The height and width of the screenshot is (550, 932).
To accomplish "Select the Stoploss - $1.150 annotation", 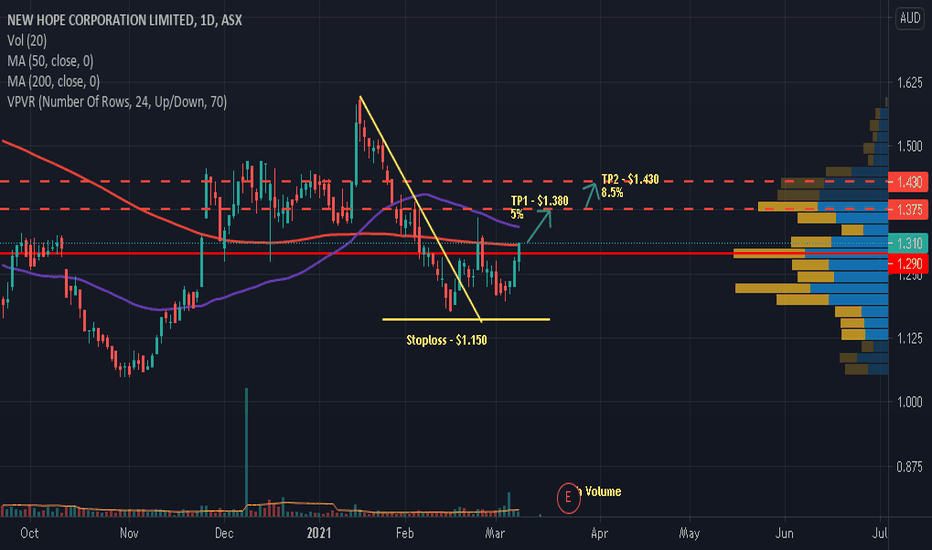I will (x=446, y=340).
